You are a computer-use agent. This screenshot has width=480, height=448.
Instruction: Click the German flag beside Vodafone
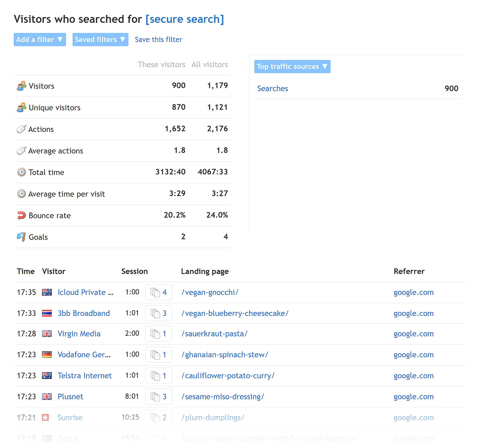(47, 354)
